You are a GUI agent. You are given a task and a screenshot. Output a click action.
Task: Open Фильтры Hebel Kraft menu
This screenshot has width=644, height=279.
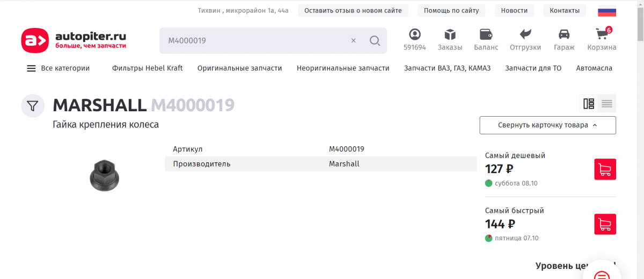pyautogui.click(x=147, y=68)
